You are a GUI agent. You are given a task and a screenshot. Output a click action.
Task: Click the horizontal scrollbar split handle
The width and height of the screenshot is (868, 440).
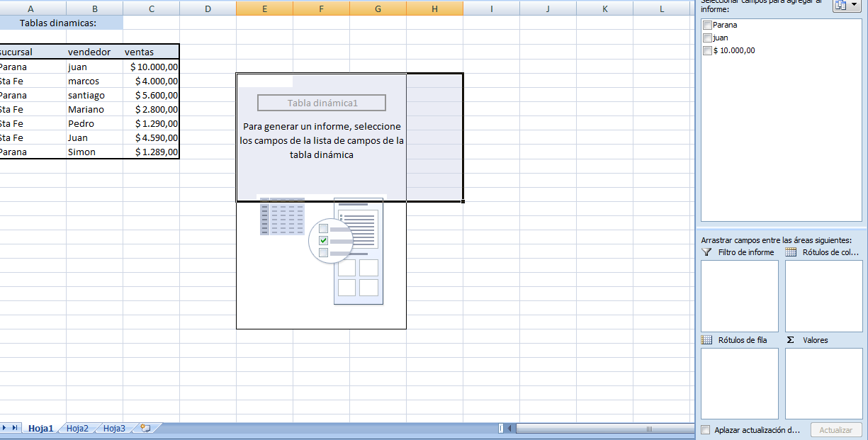click(x=501, y=428)
